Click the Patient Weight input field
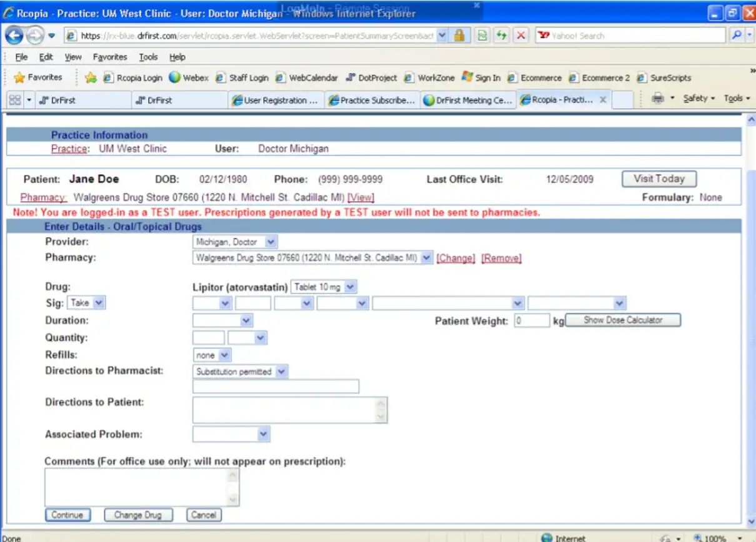The height and width of the screenshot is (542, 756). [x=532, y=320]
